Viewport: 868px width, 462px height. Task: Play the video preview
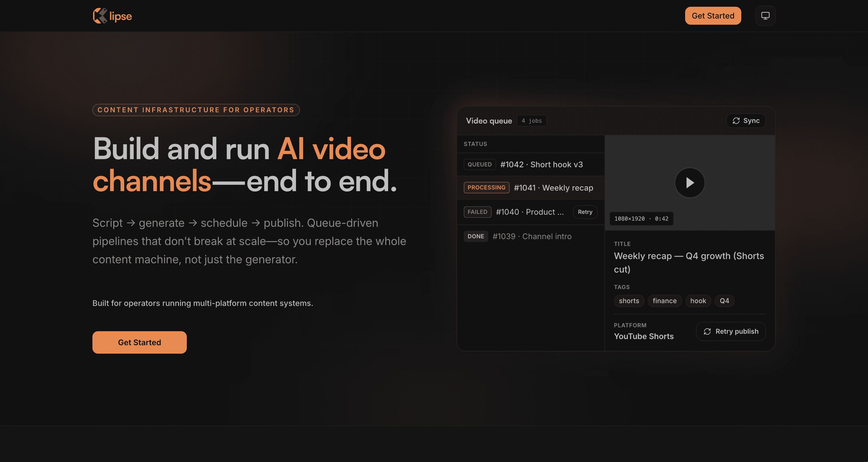point(690,182)
